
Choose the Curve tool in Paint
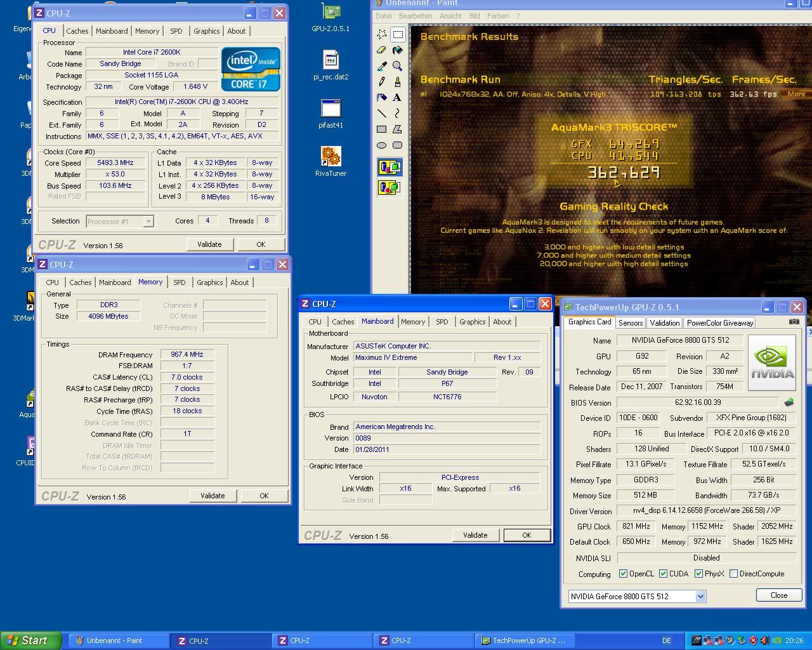[398, 114]
